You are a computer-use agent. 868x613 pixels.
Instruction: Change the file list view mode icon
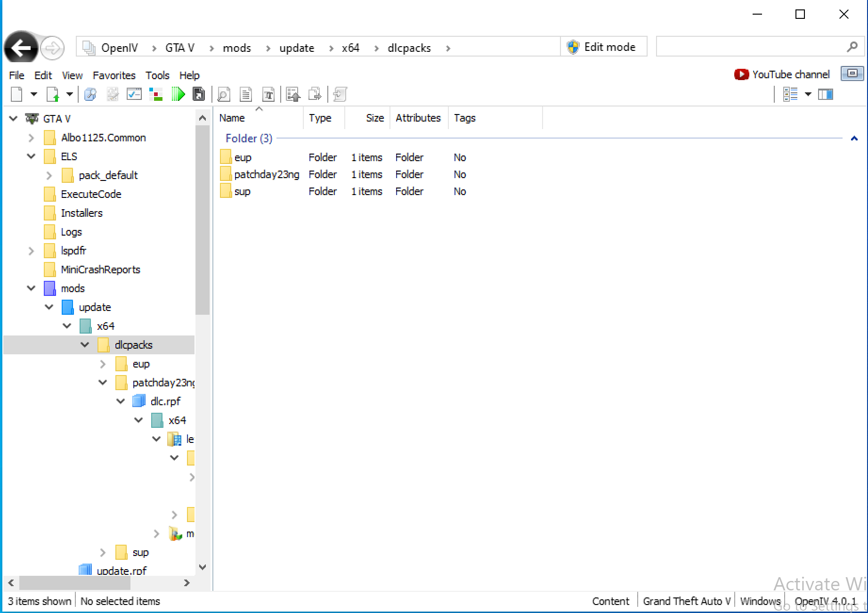tap(790, 94)
